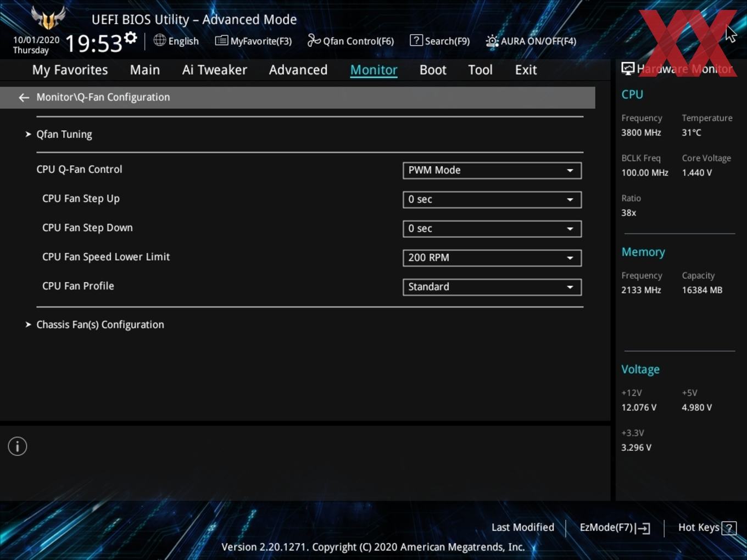
Task: Click the back arrow beside Monitor\Q-Fan Configuration
Action: pyautogui.click(x=24, y=98)
